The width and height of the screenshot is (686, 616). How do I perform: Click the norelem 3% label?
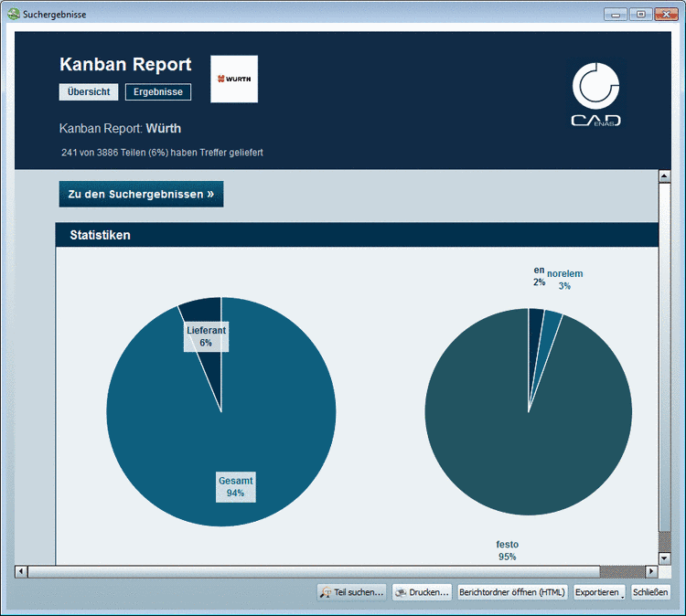[x=565, y=280]
